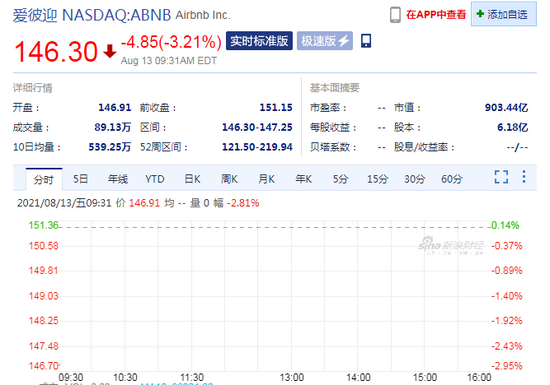The width and height of the screenshot is (550, 385).
Task: Select the 周K chart tab
Action: 229,179
